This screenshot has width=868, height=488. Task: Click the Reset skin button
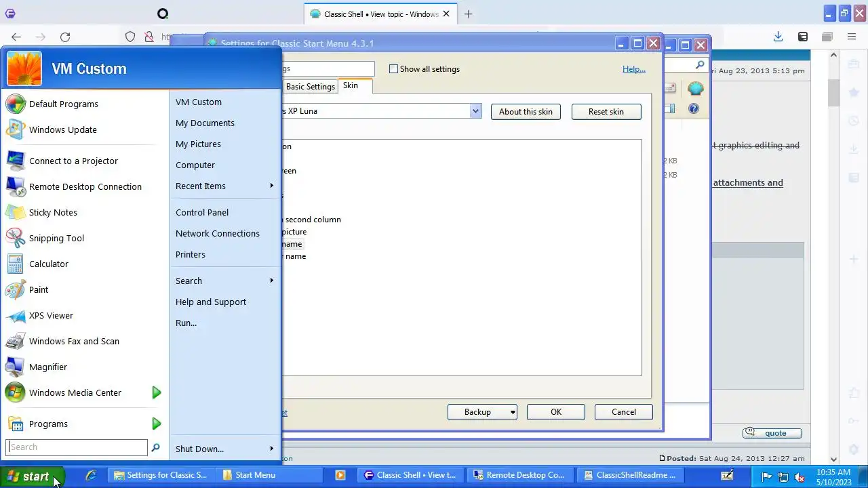coord(606,112)
